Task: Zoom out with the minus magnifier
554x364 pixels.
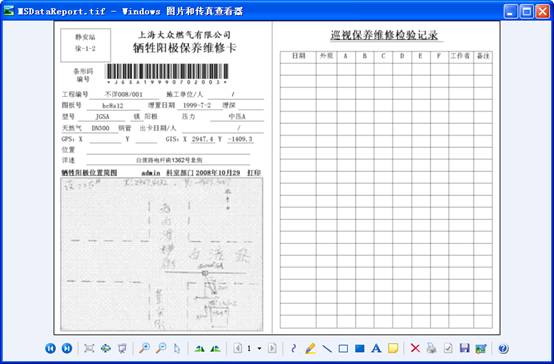Action: [161, 348]
